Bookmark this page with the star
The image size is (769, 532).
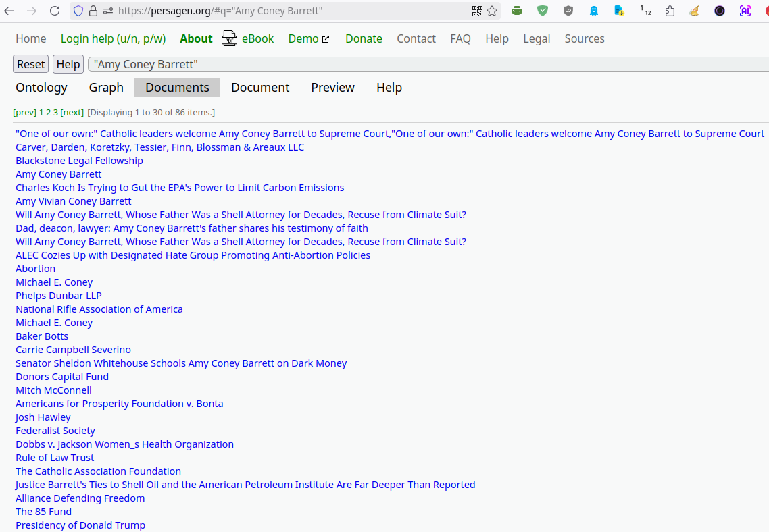[493, 11]
